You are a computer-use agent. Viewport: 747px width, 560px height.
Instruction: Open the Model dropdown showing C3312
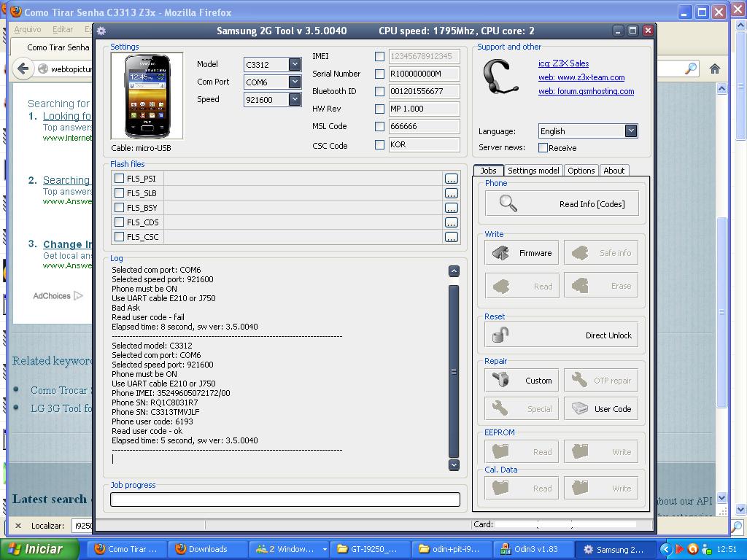295,64
